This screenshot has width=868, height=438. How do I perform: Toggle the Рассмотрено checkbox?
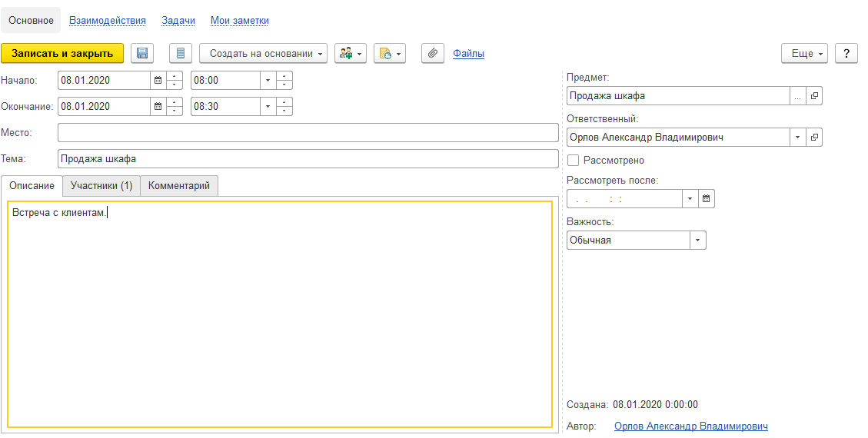point(573,161)
